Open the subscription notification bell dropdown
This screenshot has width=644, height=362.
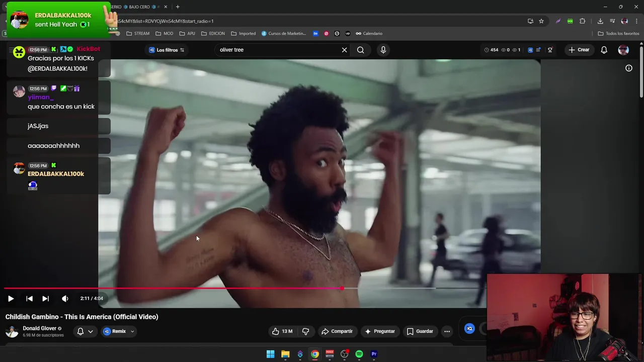(x=85, y=331)
